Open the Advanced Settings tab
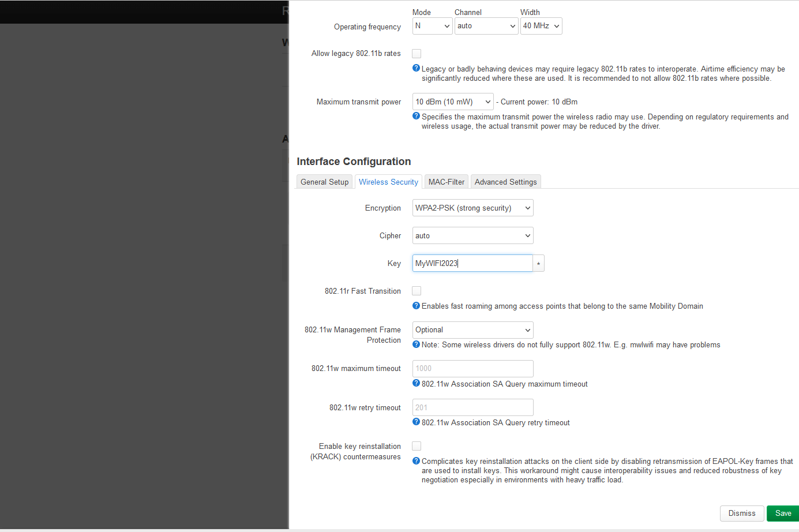 tap(505, 182)
